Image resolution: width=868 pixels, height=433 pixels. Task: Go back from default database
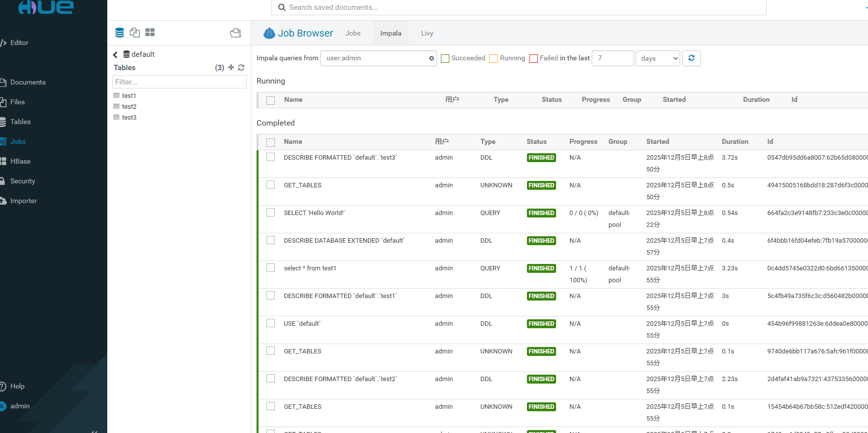click(x=115, y=55)
